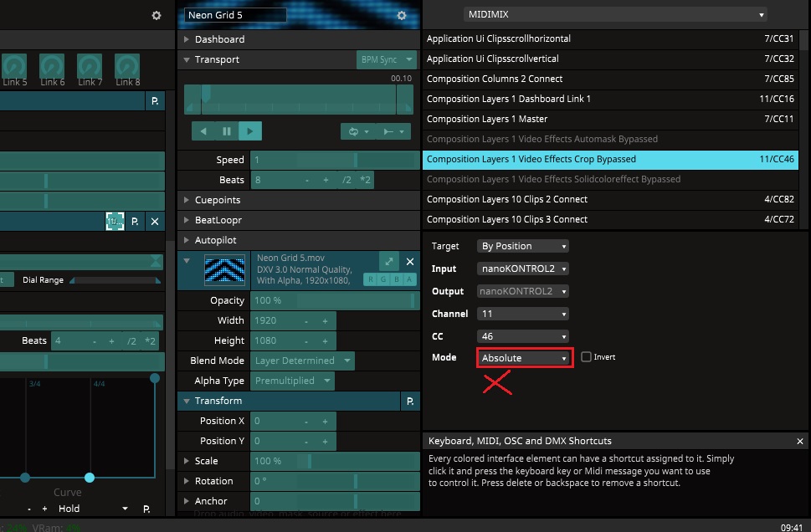811x532 pixels.
Task: Open the BPM Sync dropdown
Action: [387, 59]
